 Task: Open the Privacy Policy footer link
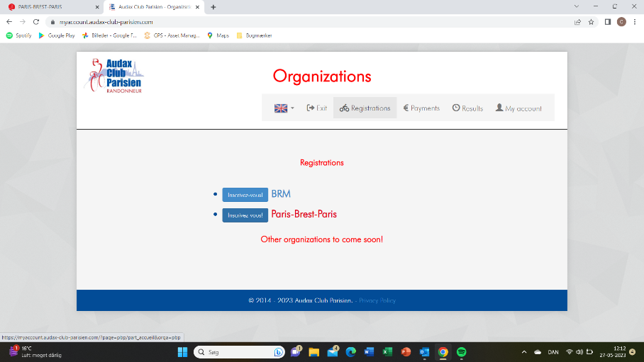coord(377,300)
